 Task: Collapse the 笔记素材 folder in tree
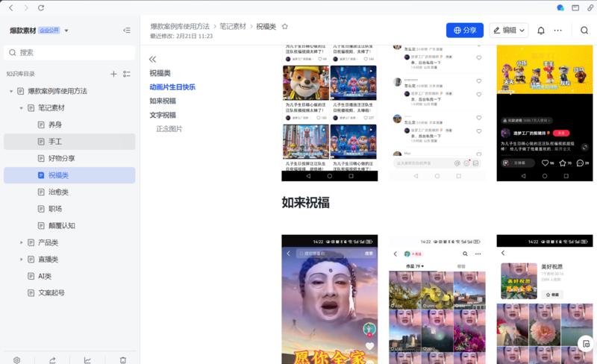[x=21, y=108]
